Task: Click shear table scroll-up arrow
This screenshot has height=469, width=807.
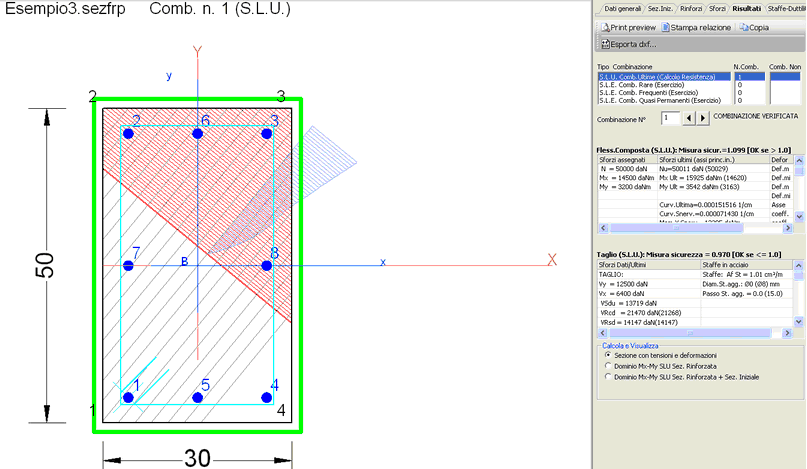Action: 798,265
